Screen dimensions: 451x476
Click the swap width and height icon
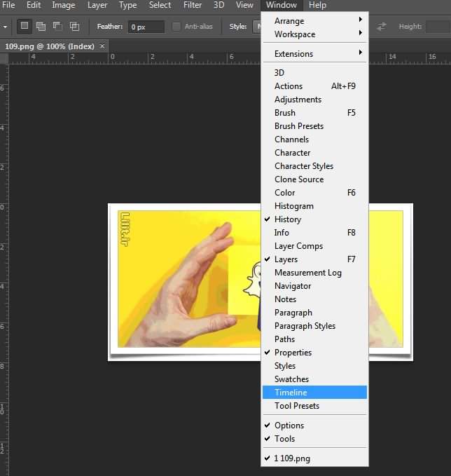[x=382, y=27]
